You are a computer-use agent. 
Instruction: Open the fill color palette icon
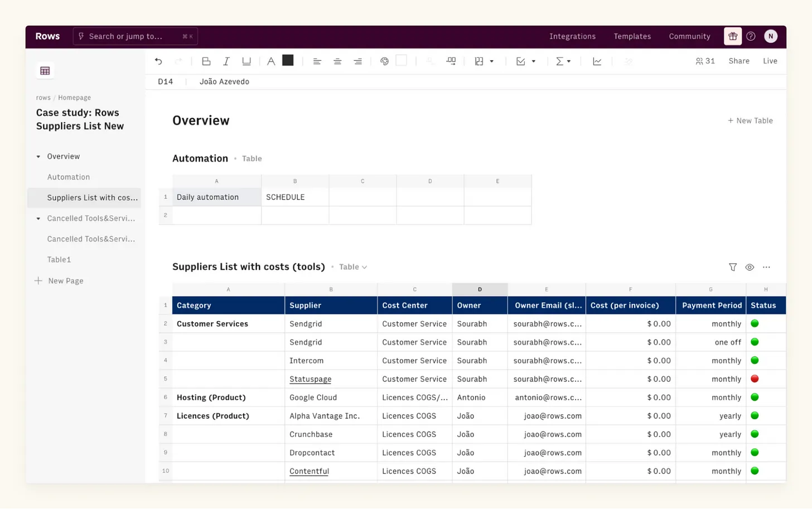(384, 61)
